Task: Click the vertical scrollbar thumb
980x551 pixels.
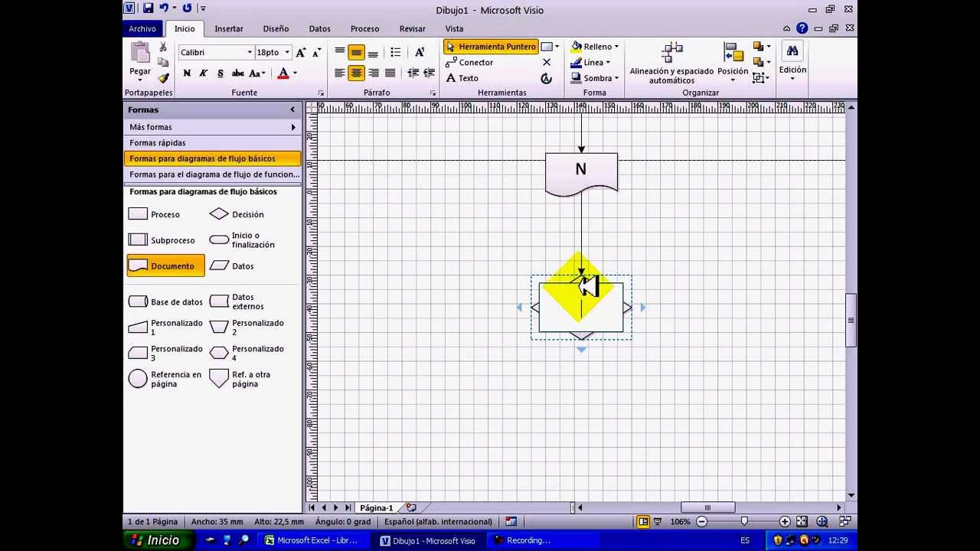Action: [851, 320]
